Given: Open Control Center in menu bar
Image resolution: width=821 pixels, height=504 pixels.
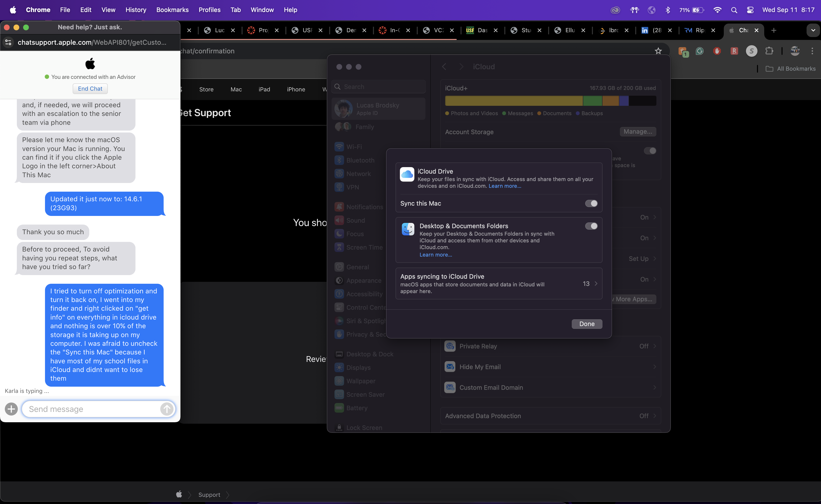Looking at the screenshot, I should pos(750,10).
